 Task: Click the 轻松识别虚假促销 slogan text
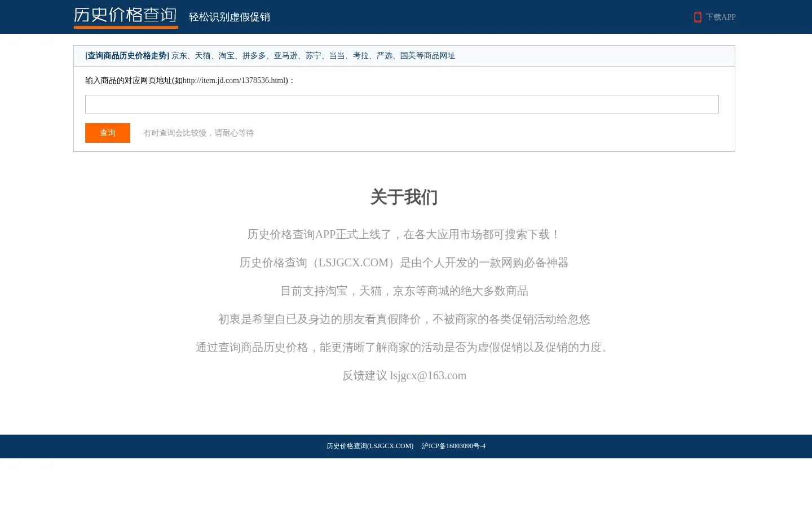230,17
